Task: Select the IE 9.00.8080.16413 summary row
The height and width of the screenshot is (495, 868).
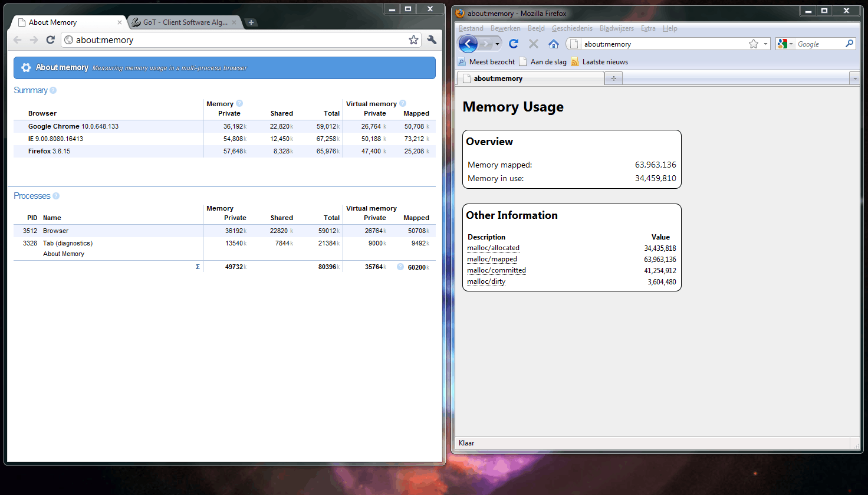Action: (x=225, y=139)
